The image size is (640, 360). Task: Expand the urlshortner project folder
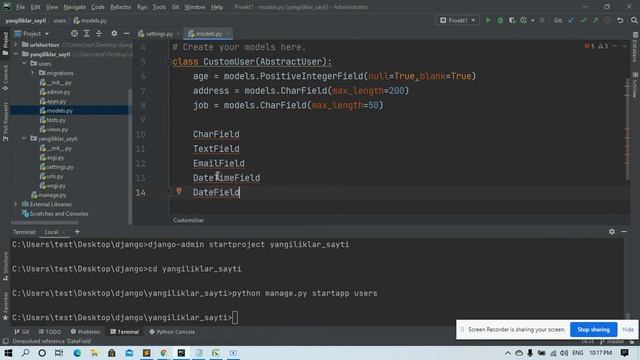16,44
